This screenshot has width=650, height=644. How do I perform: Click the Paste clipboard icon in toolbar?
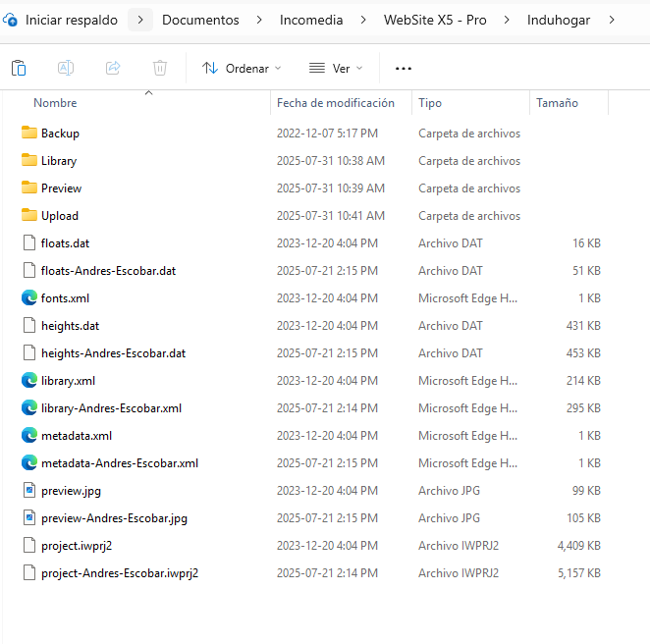click(x=19, y=68)
